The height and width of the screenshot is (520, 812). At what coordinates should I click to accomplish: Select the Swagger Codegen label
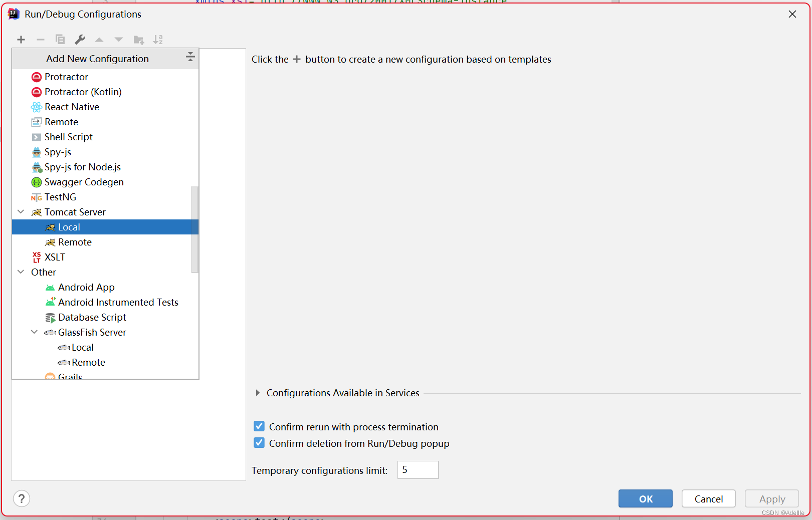tap(84, 182)
